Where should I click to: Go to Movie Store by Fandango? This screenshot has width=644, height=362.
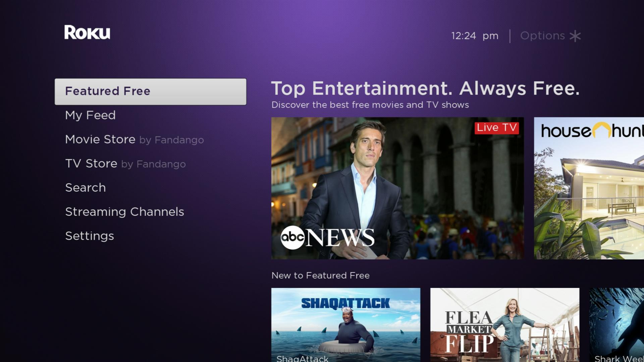tap(135, 139)
